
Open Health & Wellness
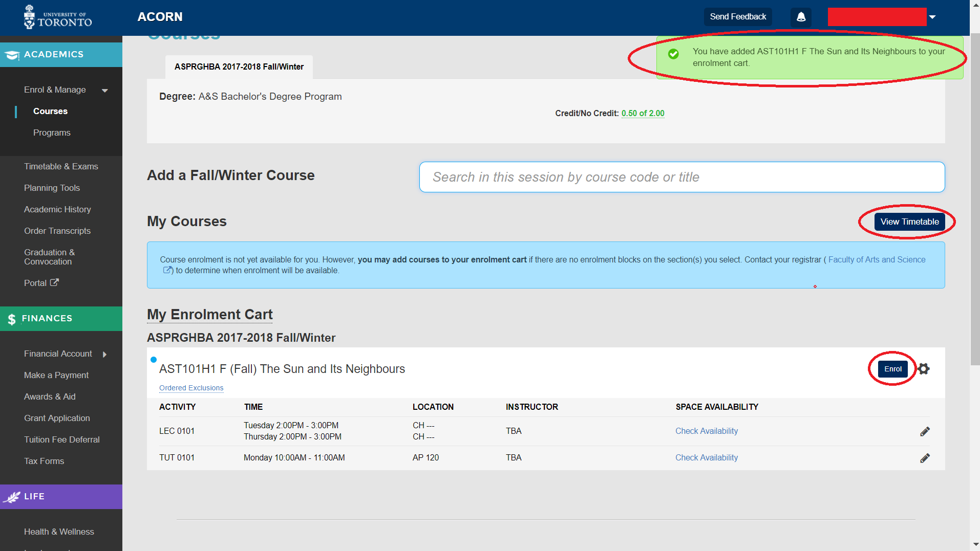click(x=59, y=532)
